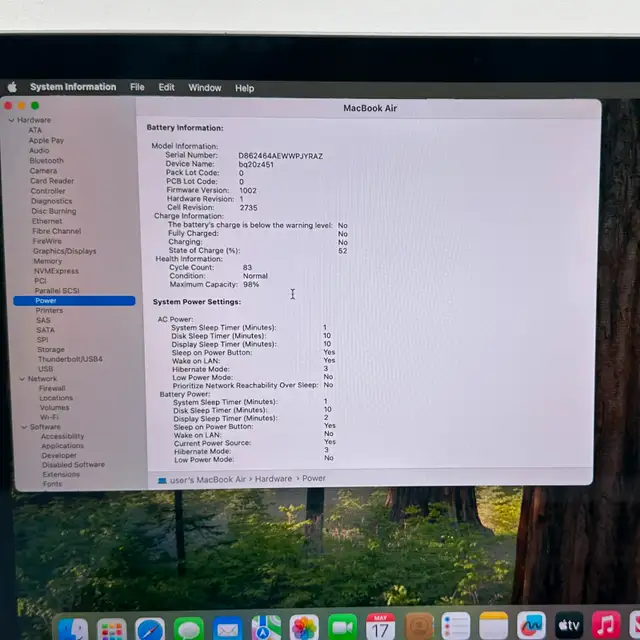
Task: Open the System Information menu
Action: [x=73, y=87]
